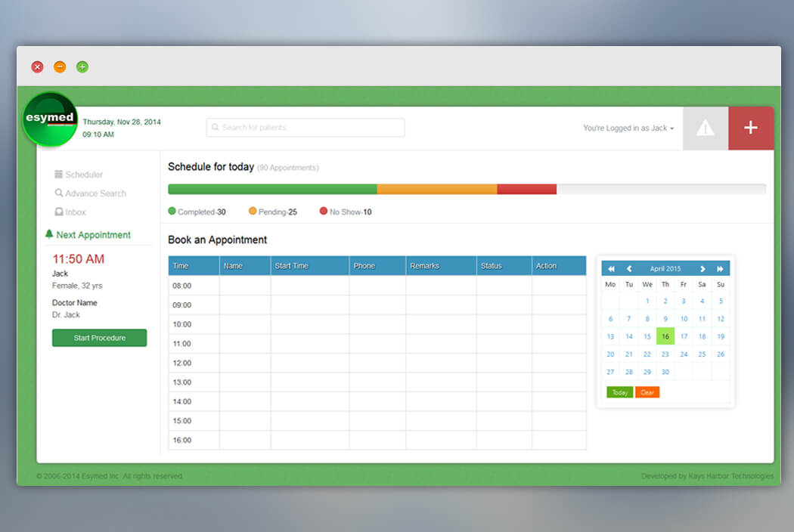794x532 pixels.
Task: Click the Clear button under calendar
Action: pos(647,392)
